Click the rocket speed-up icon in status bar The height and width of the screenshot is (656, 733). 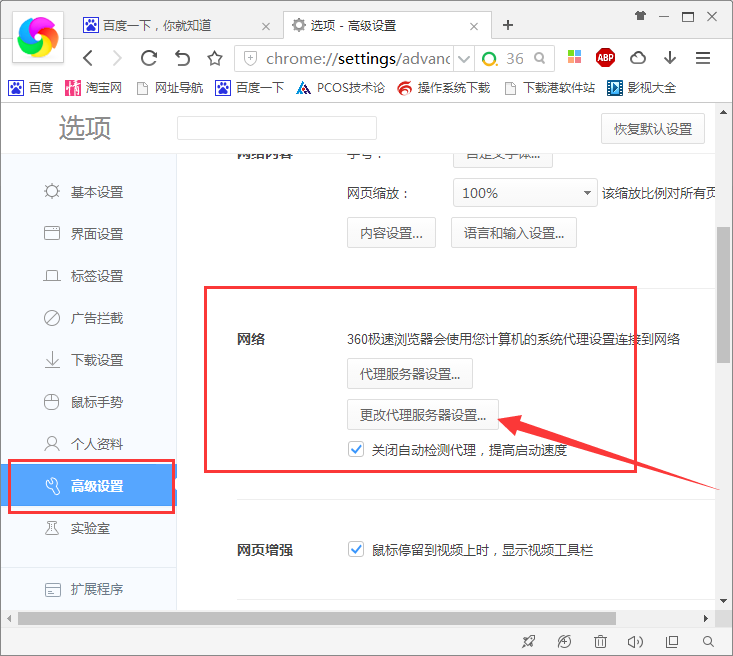[x=528, y=642]
